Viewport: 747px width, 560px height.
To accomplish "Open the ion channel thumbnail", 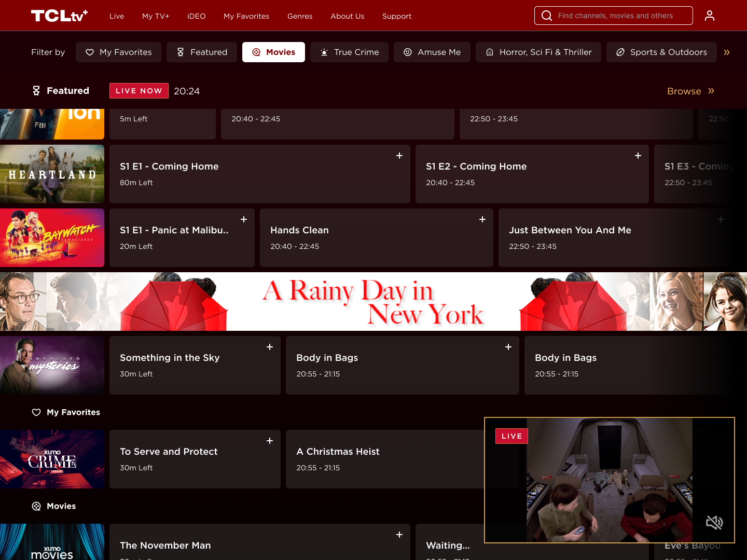I will 52,124.
